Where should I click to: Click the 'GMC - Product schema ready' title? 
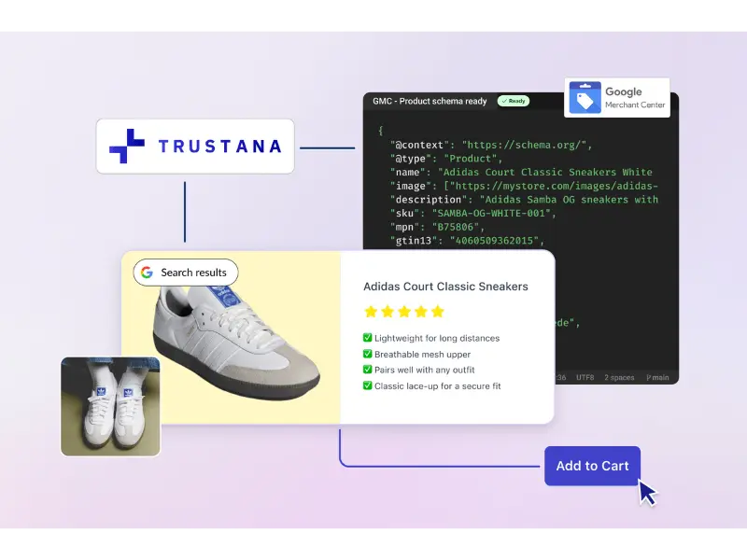click(x=430, y=101)
